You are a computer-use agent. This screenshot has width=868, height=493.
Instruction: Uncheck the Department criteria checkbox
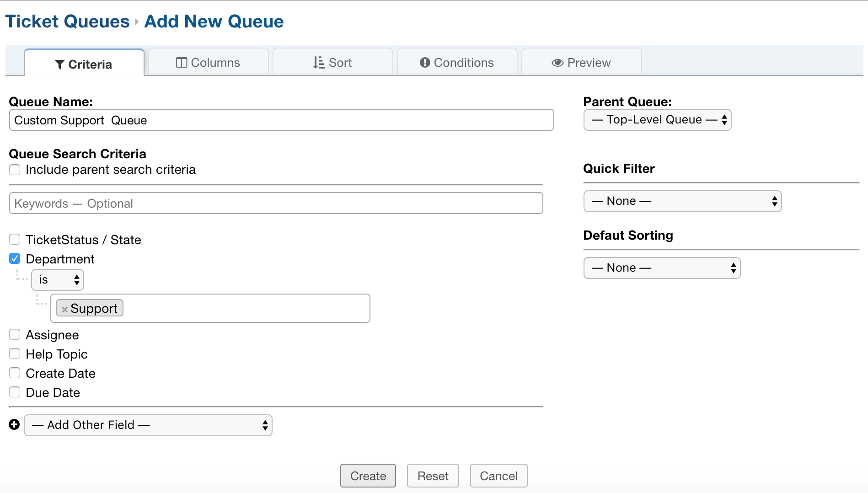pyautogui.click(x=15, y=258)
